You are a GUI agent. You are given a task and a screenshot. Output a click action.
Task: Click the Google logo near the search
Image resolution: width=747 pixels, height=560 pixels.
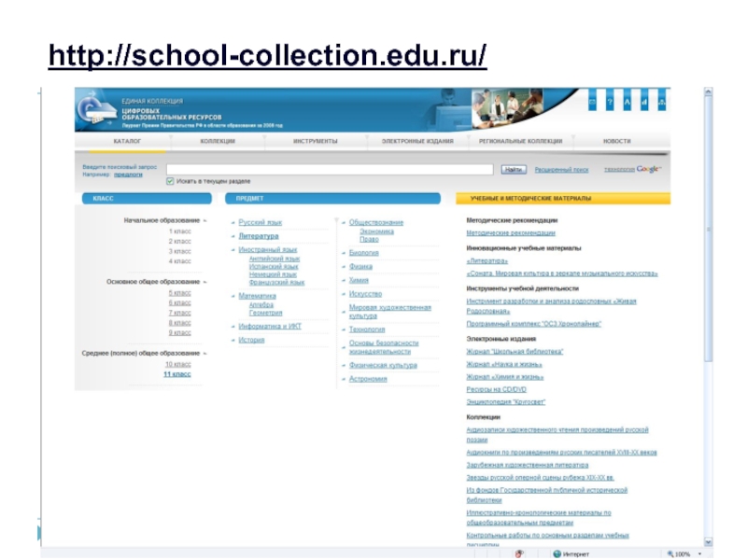(x=648, y=169)
